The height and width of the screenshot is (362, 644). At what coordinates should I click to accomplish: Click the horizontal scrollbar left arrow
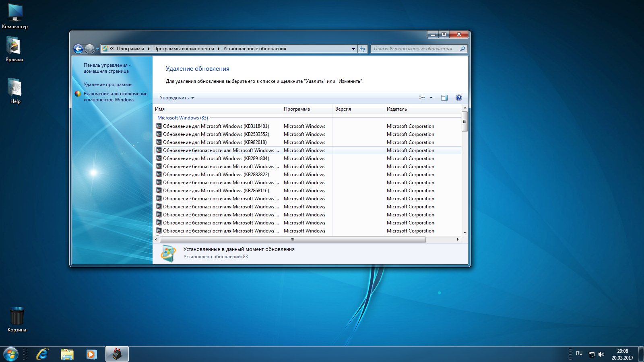pos(156,239)
